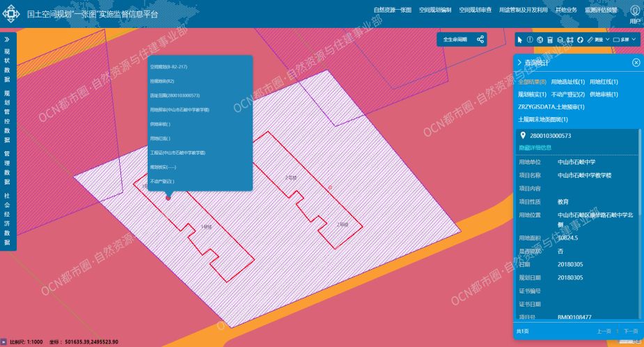Click the 中山市石岐中学教学楼 project name value

(584, 175)
